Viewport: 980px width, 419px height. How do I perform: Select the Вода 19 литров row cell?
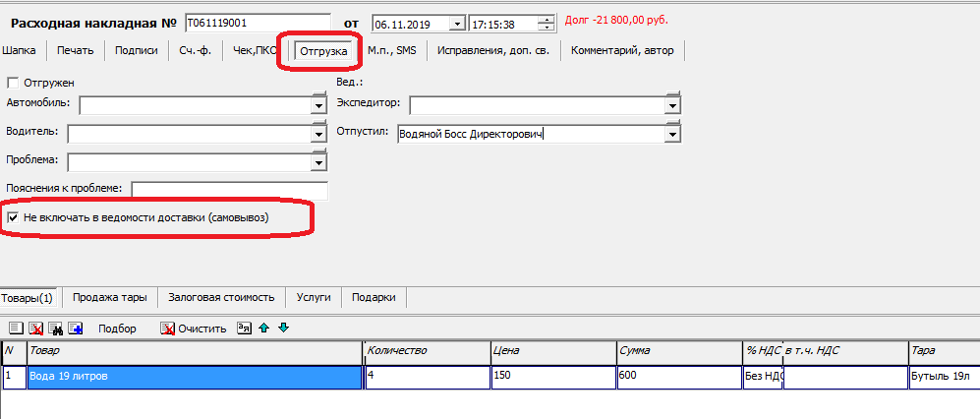[195, 377]
